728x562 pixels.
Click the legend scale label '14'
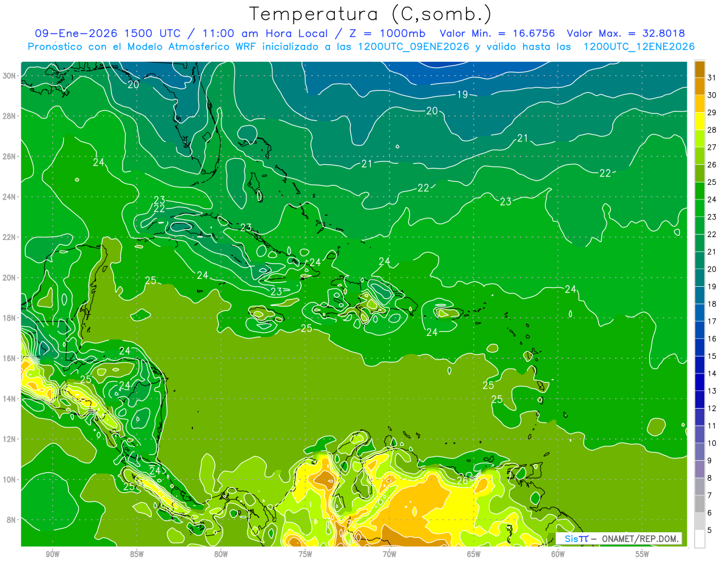(712, 374)
